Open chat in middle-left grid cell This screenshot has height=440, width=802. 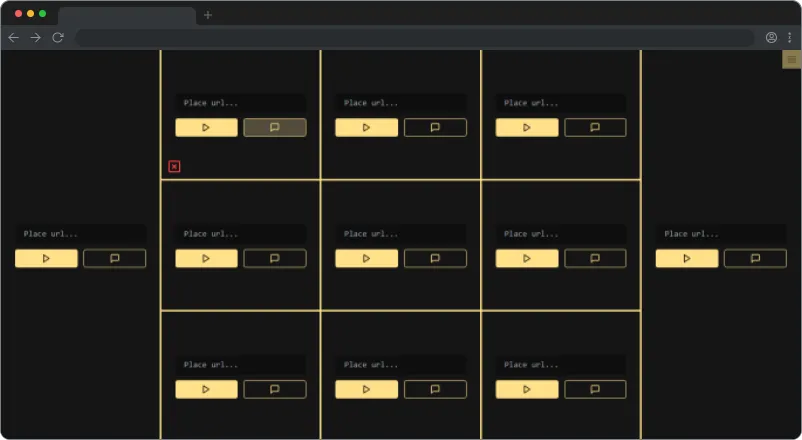click(x=275, y=258)
